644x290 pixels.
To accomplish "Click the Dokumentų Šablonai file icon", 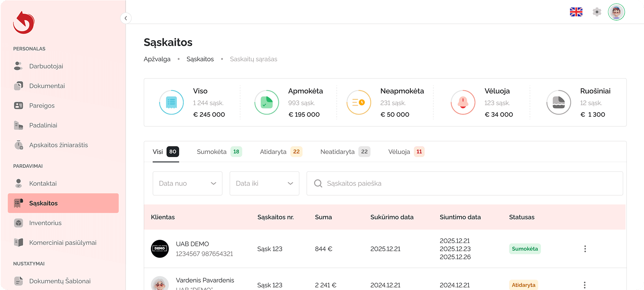I will tap(18, 281).
